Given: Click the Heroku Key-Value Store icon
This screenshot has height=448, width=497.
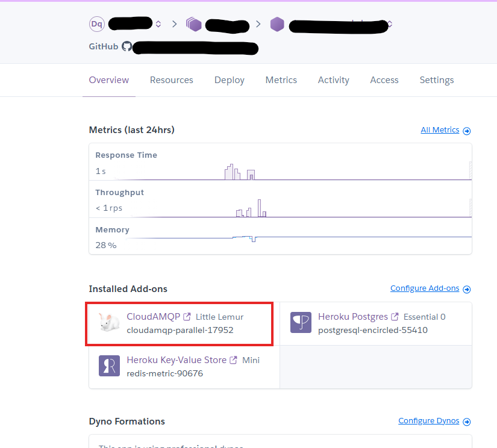Looking at the screenshot, I should pyautogui.click(x=109, y=366).
